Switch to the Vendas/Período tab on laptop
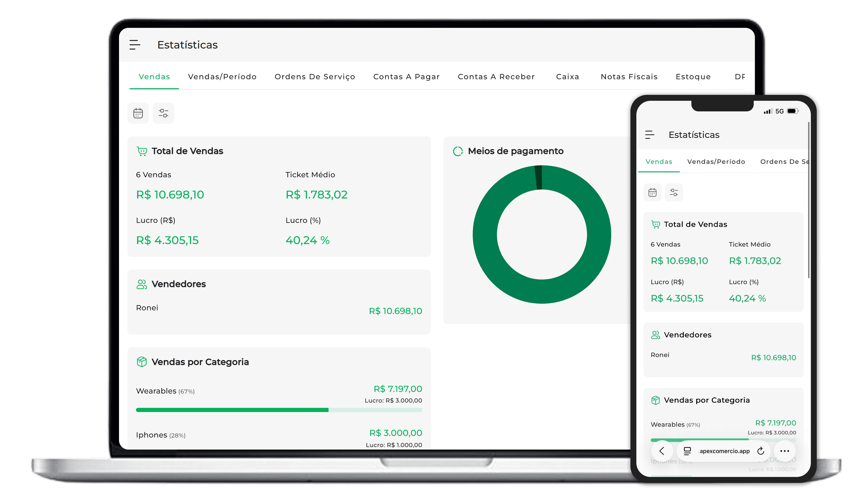Image resolution: width=868 pixels, height=493 pixels. (x=222, y=77)
